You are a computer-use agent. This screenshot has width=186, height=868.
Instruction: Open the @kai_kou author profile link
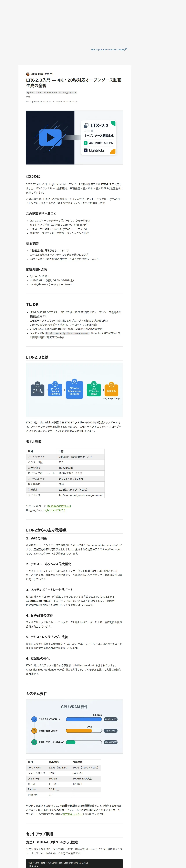[x=42, y=74]
